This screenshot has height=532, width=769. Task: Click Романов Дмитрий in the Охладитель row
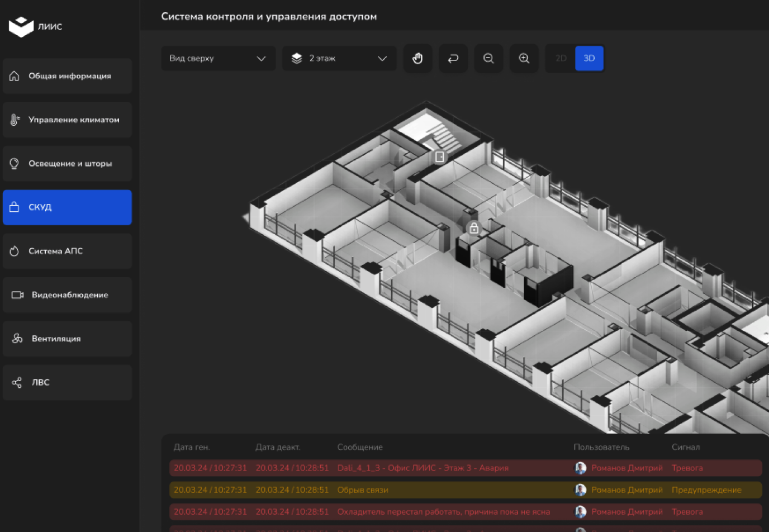pyautogui.click(x=627, y=512)
